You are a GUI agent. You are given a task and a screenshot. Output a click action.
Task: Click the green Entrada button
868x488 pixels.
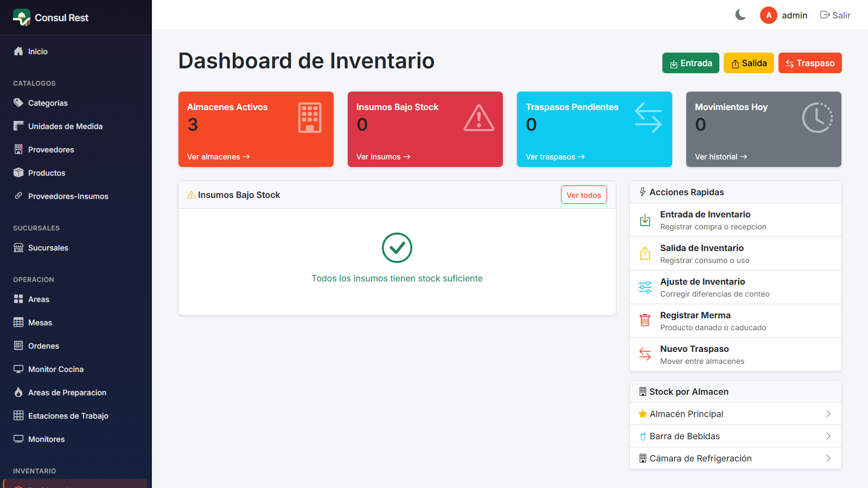[691, 63]
